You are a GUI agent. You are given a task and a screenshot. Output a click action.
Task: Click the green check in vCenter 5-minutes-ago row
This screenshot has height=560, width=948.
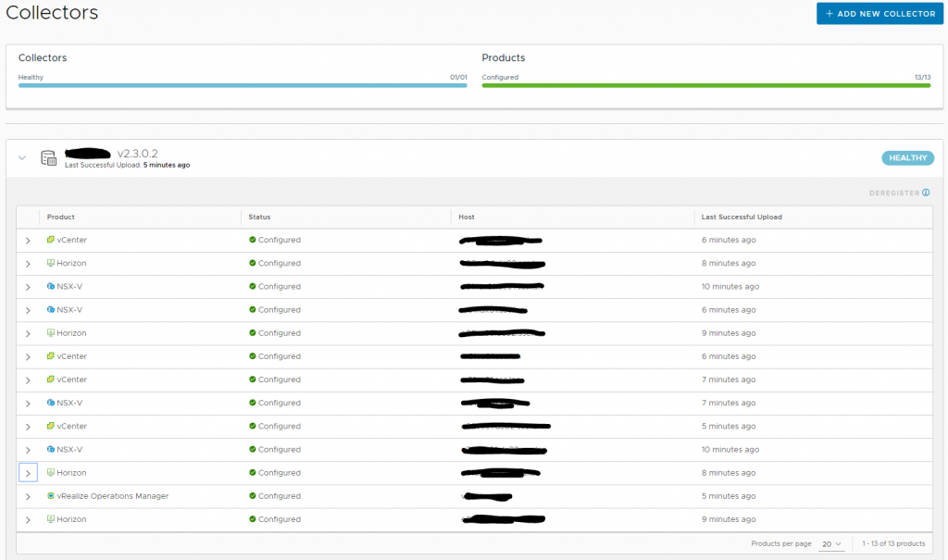(x=253, y=426)
